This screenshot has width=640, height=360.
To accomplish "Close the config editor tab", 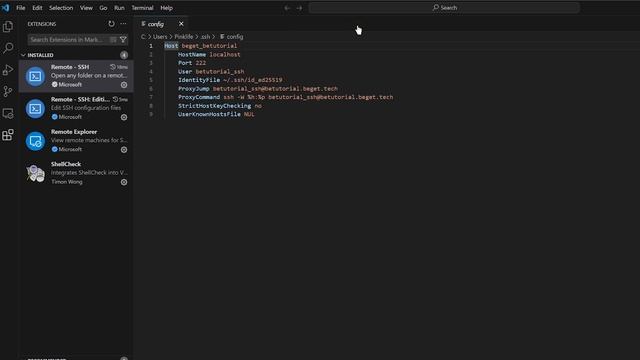I will (181, 24).
